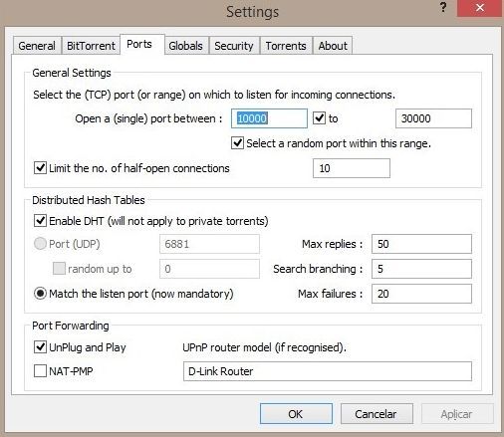
Task: Disable Limit half-open connections checkbox
Action: click(40, 168)
